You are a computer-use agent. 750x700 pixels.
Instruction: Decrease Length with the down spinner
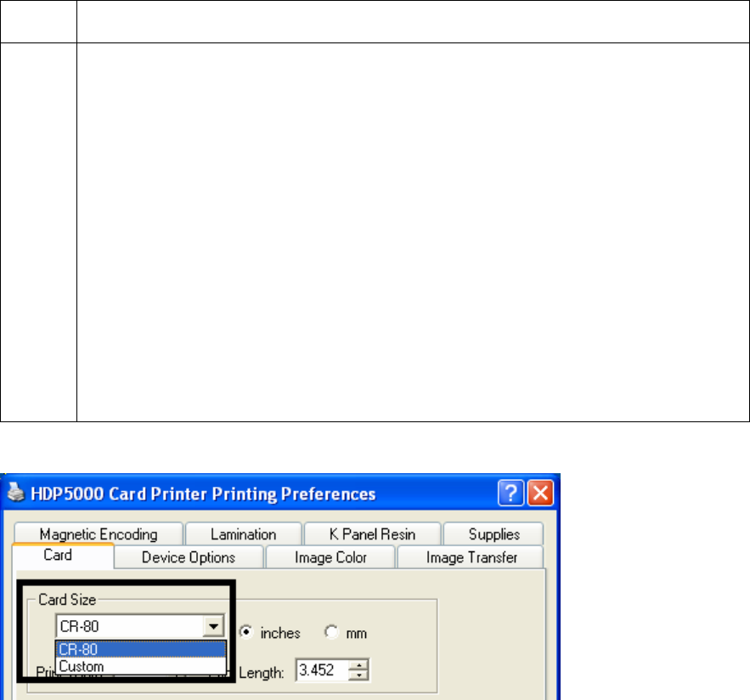click(358, 675)
